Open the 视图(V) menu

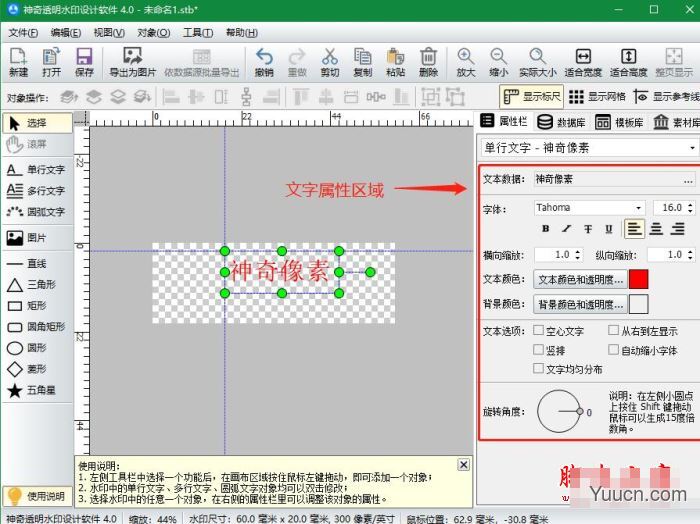tap(109, 33)
